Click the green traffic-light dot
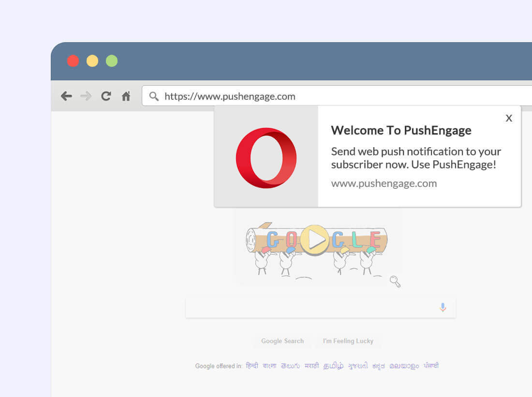The height and width of the screenshot is (397, 532). [x=111, y=61]
